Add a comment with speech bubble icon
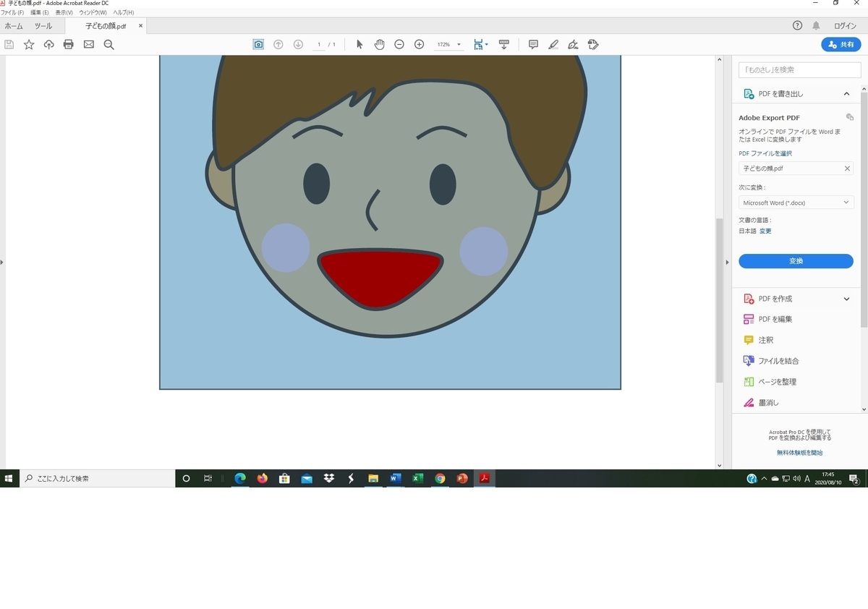868x609 pixels. 533,45
